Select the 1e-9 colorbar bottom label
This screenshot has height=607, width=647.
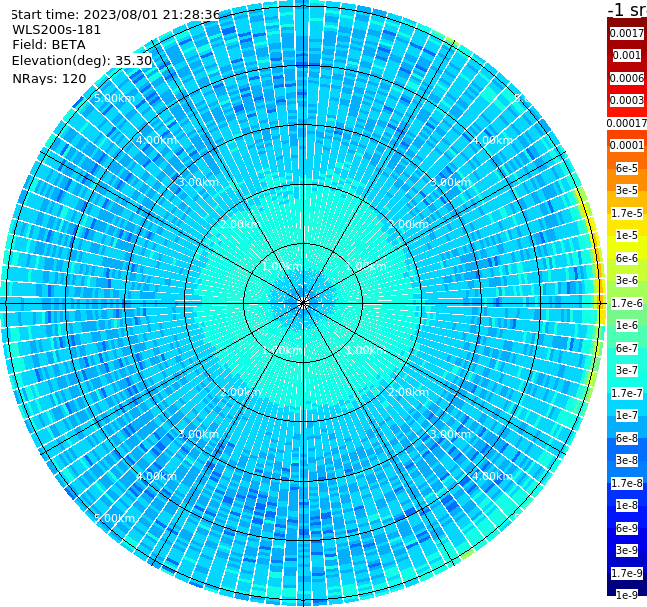coord(627,595)
